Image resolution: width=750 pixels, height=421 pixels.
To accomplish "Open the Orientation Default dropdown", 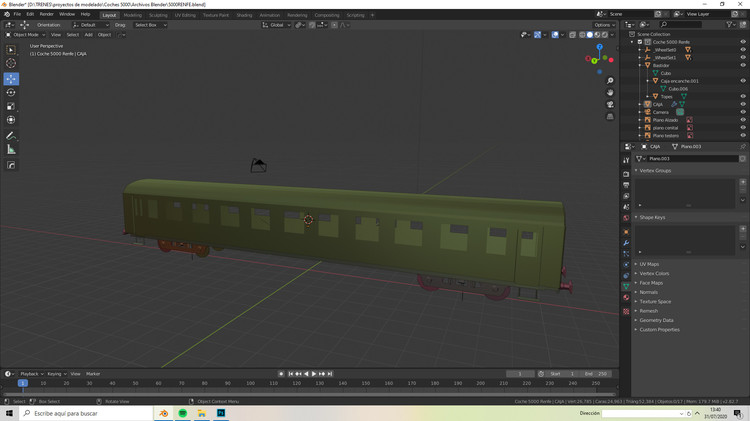I will pos(90,25).
